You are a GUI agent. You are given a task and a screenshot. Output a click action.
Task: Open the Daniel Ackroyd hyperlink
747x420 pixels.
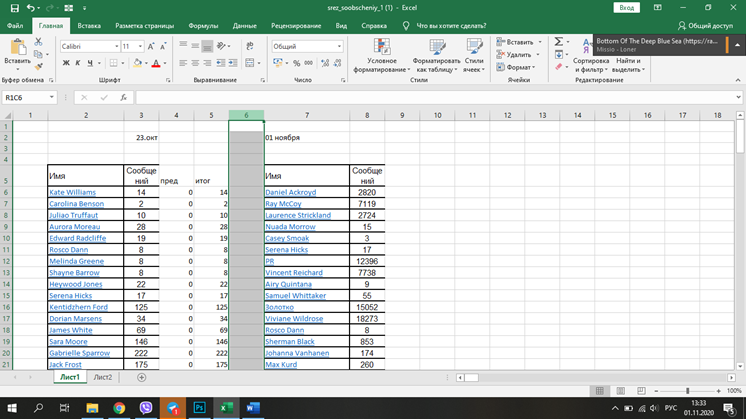[x=291, y=192]
